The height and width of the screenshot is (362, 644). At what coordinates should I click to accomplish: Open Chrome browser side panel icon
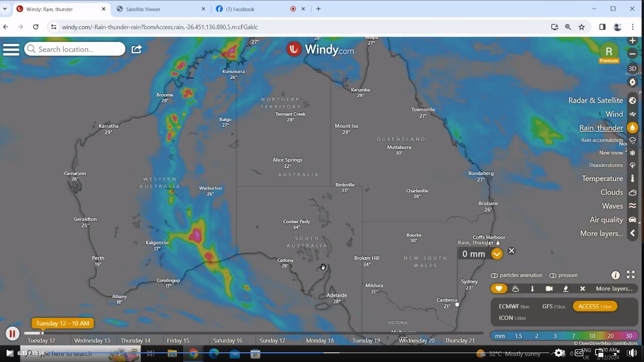[x=602, y=27]
